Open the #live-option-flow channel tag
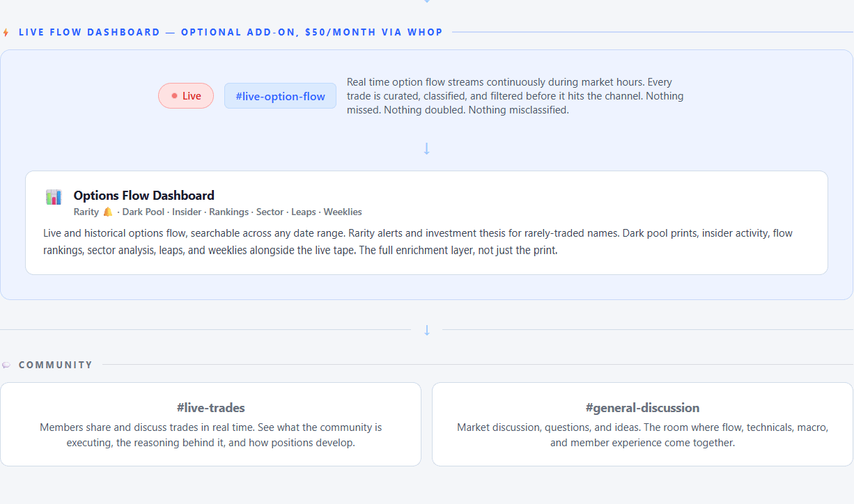The height and width of the screenshot is (504, 854). tap(280, 96)
